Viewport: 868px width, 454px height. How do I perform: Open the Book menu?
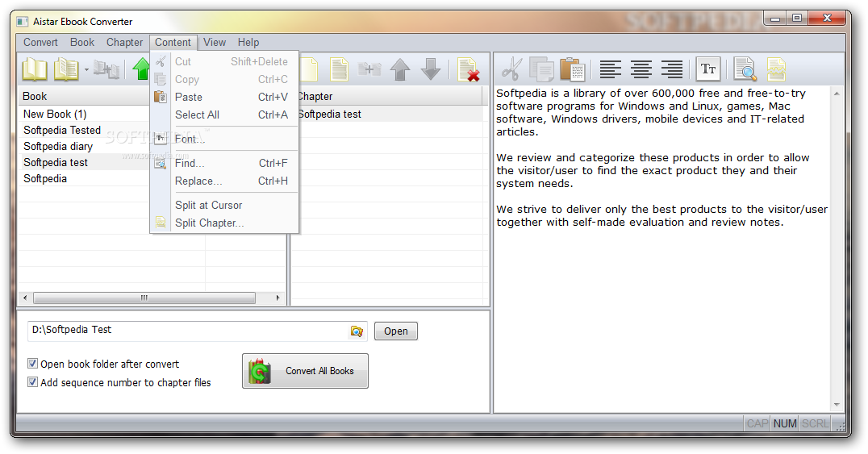point(82,42)
